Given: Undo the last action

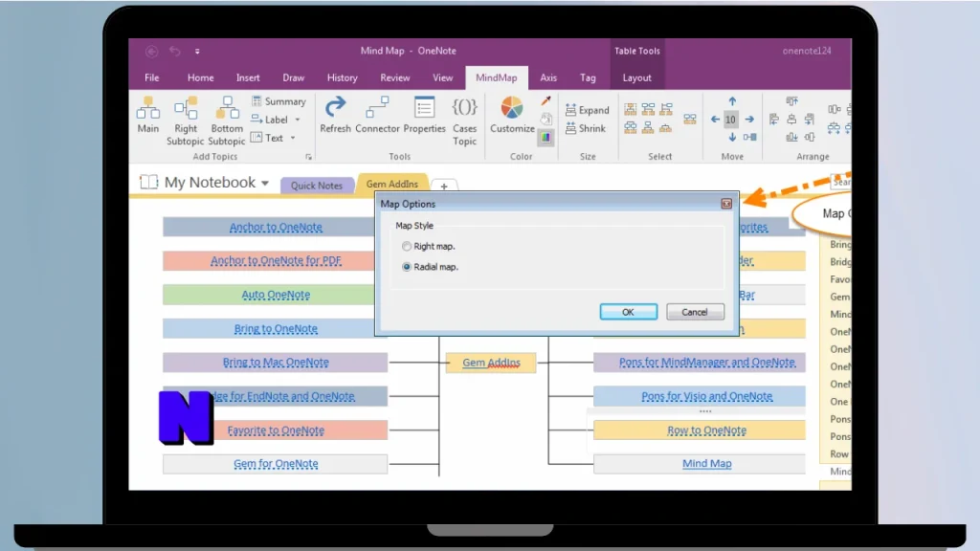Looking at the screenshot, I should pyautogui.click(x=175, y=52).
